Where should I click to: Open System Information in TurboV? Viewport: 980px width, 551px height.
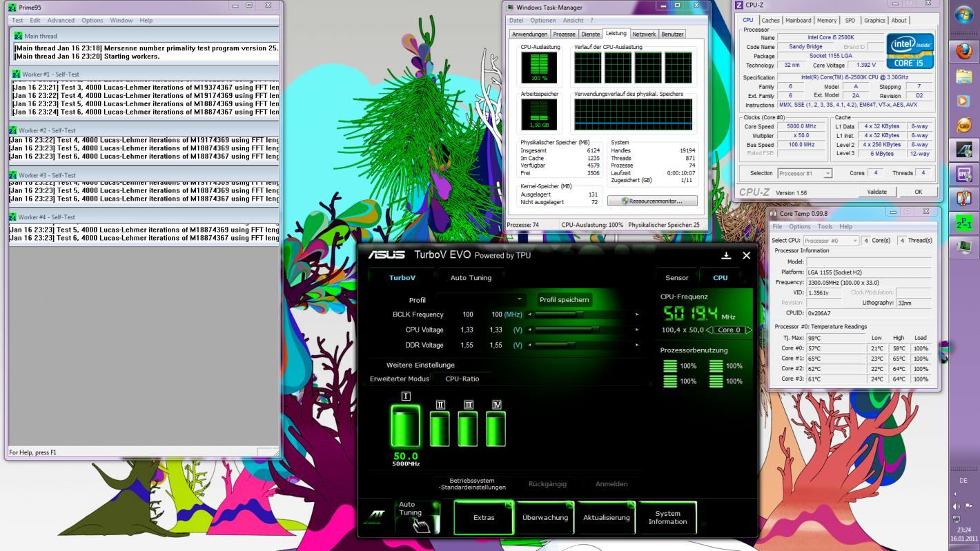[667, 517]
